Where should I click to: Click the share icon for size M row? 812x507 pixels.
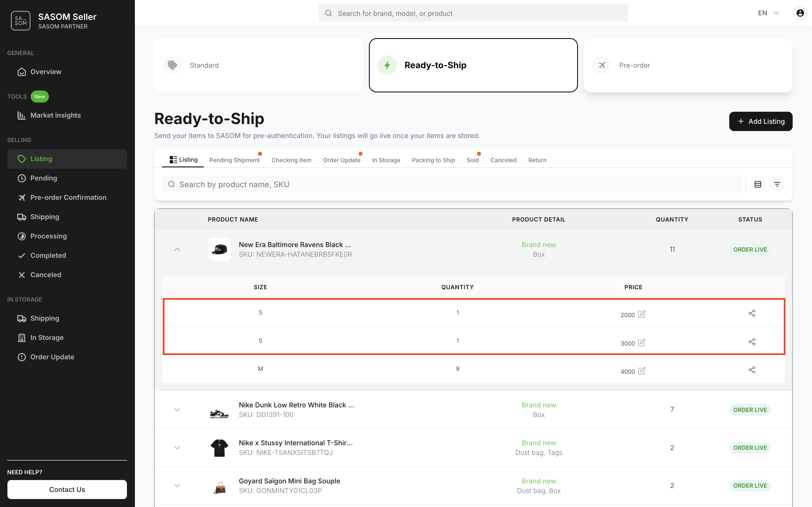point(752,370)
